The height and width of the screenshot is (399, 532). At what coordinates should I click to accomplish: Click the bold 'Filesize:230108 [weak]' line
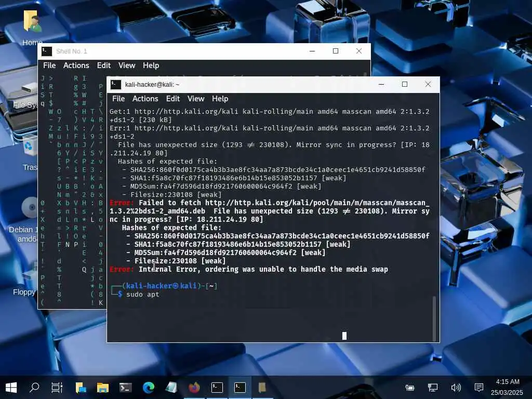tap(176, 261)
